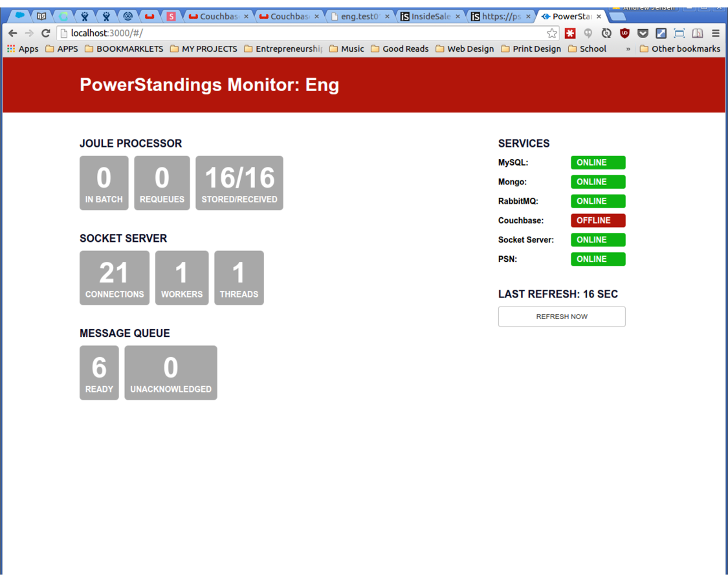Close the https://ps tab
728x582 pixels.
pos(528,16)
